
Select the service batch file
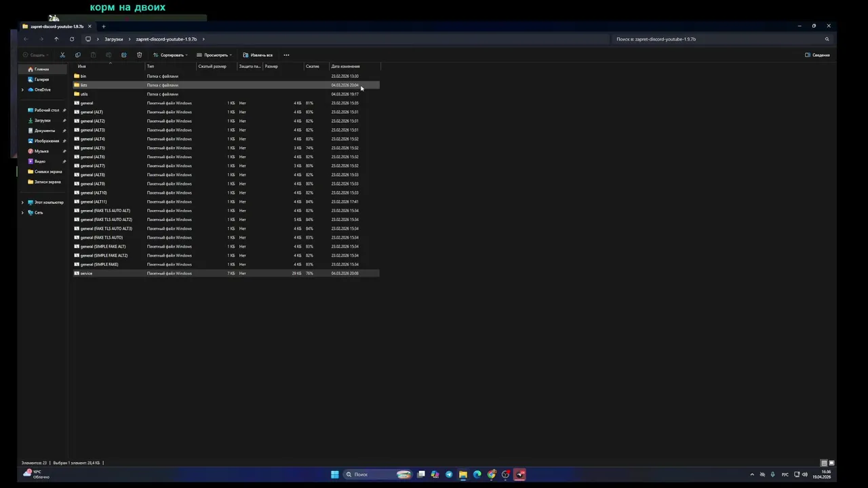tap(226, 273)
